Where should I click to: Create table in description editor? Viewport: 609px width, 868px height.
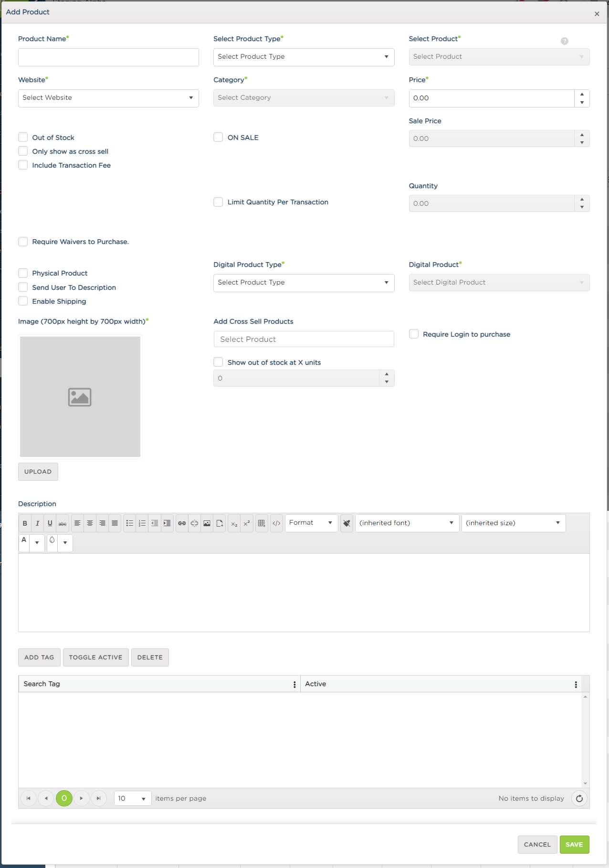pyautogui.click(x=262, y=523)
